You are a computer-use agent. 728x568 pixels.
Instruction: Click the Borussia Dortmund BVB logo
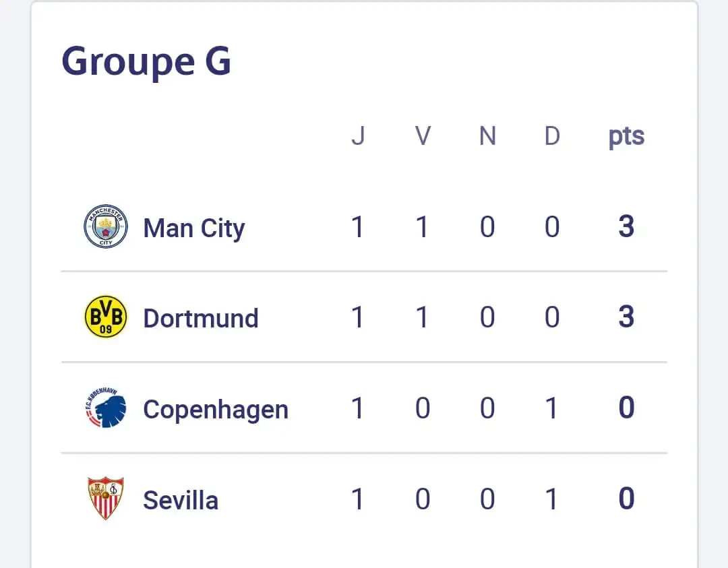pyautogui.click(x=105, y=317)
